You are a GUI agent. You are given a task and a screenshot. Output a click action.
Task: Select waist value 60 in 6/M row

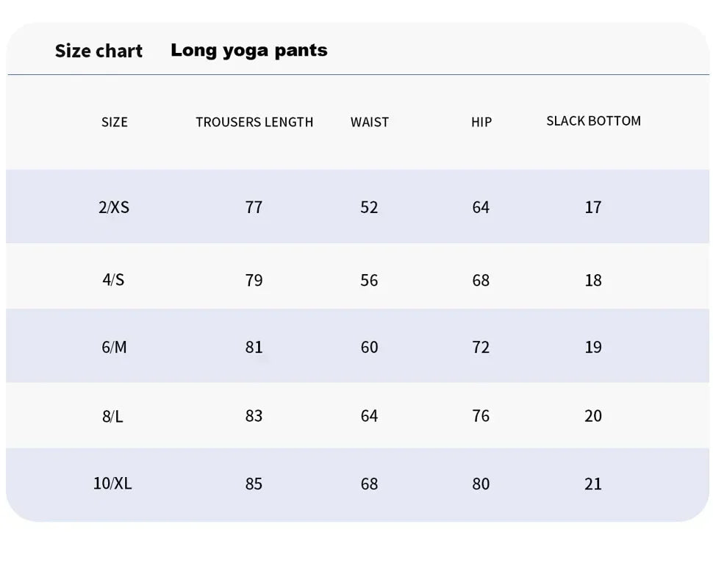click(x=369, y=347)
